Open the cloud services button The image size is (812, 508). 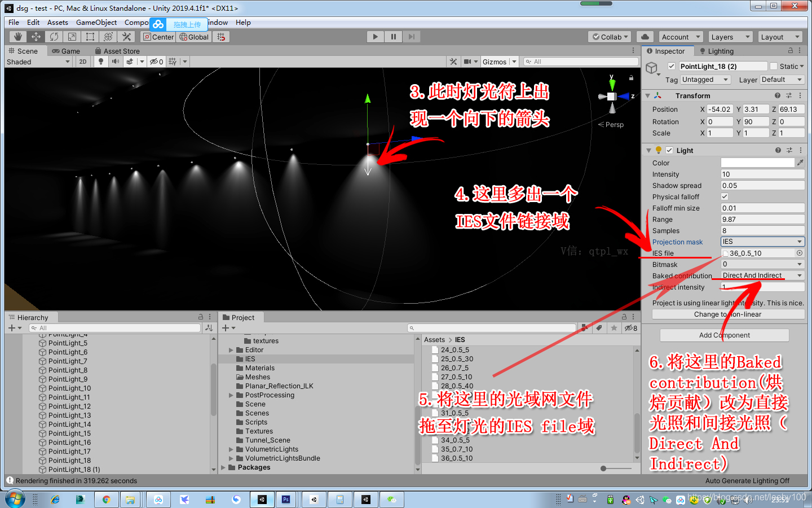[x=645, y=37]
